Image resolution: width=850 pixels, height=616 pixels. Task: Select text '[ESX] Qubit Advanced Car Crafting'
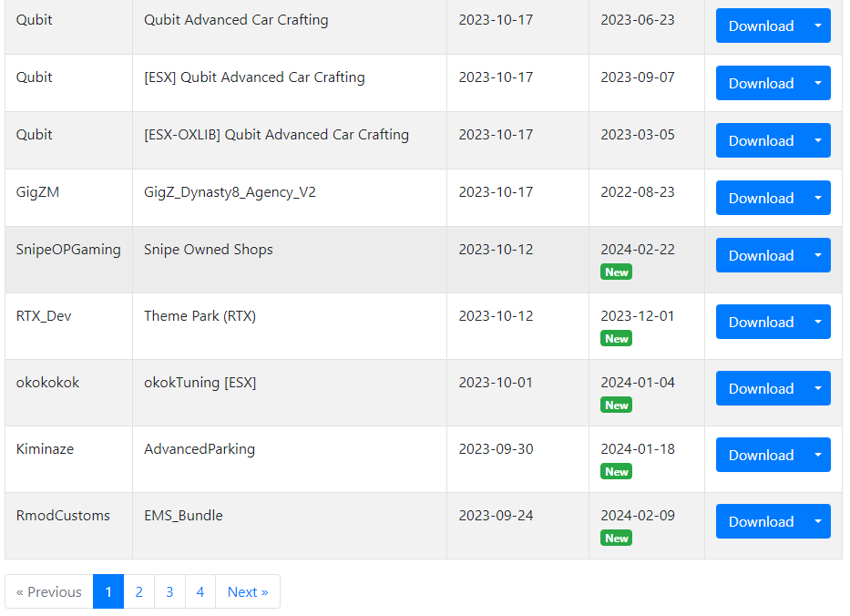click(254, 77)
